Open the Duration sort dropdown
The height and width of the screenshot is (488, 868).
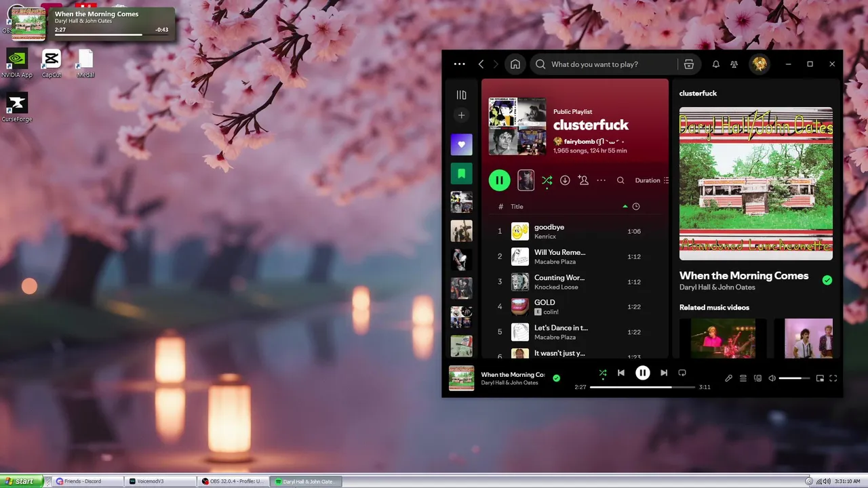652,180
